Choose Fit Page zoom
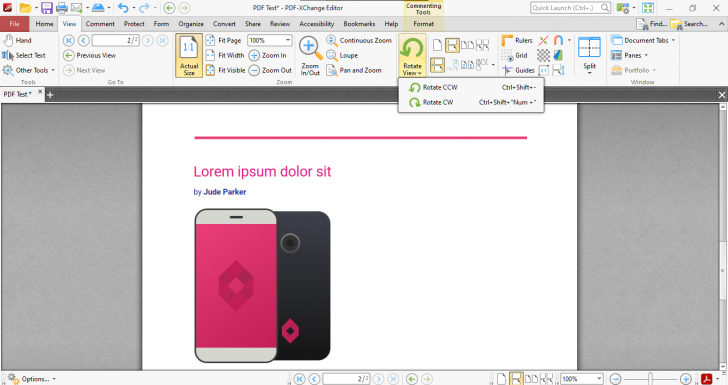 (x=224, y=40)
